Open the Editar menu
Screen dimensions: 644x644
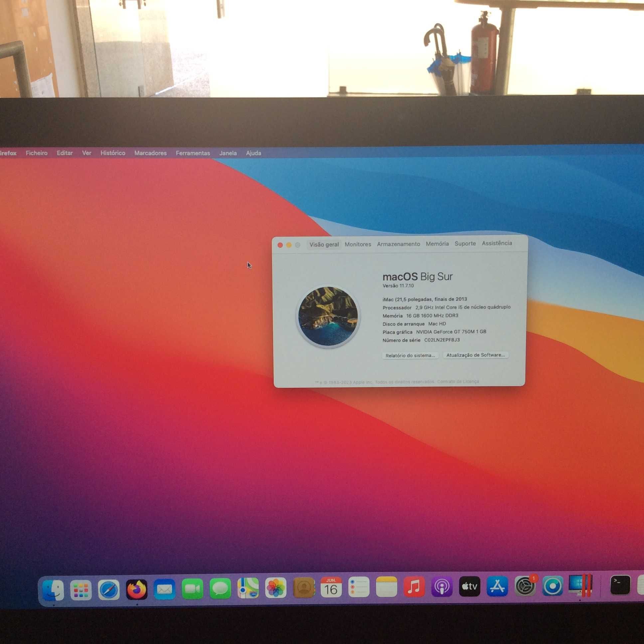[65, 153]
